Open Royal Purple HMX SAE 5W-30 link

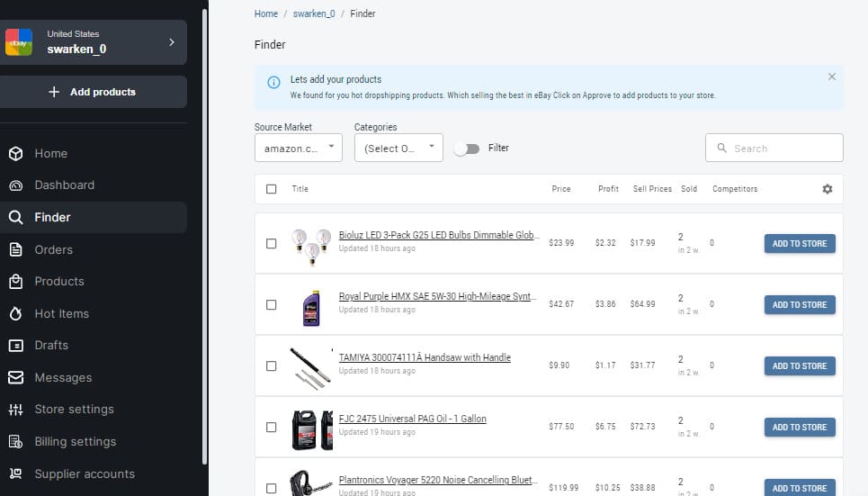point(437,296)
